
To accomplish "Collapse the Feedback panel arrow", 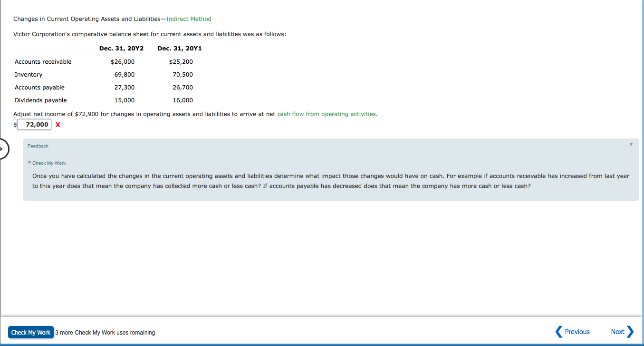I will (x=631, y=144).
